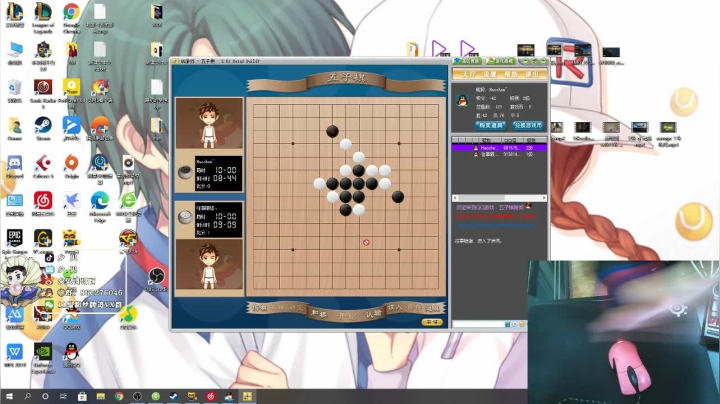Switch to Chrome on taskbar
Viewport: 720px width, 404px height.
119,396
